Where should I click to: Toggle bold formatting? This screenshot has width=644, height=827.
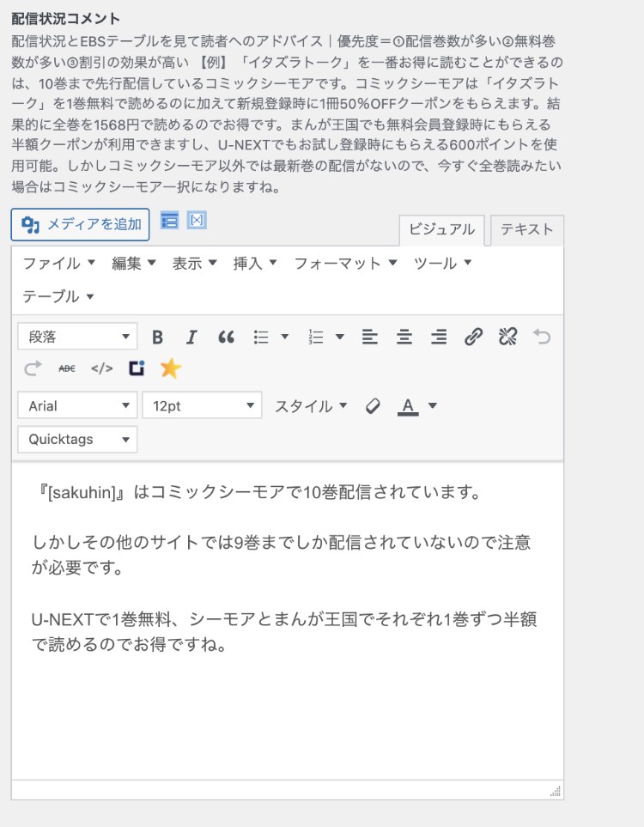[x=157, y=337]
